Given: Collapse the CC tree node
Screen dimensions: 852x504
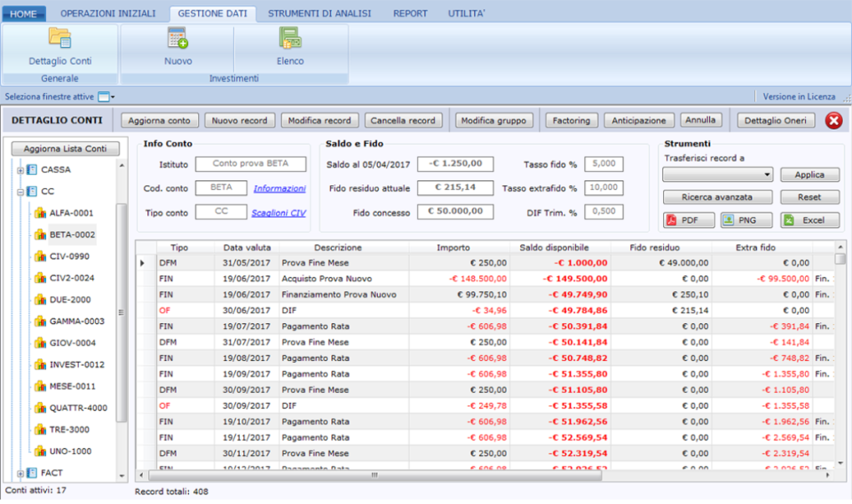Looking at the screenshot, I should [x=20, y=192].
